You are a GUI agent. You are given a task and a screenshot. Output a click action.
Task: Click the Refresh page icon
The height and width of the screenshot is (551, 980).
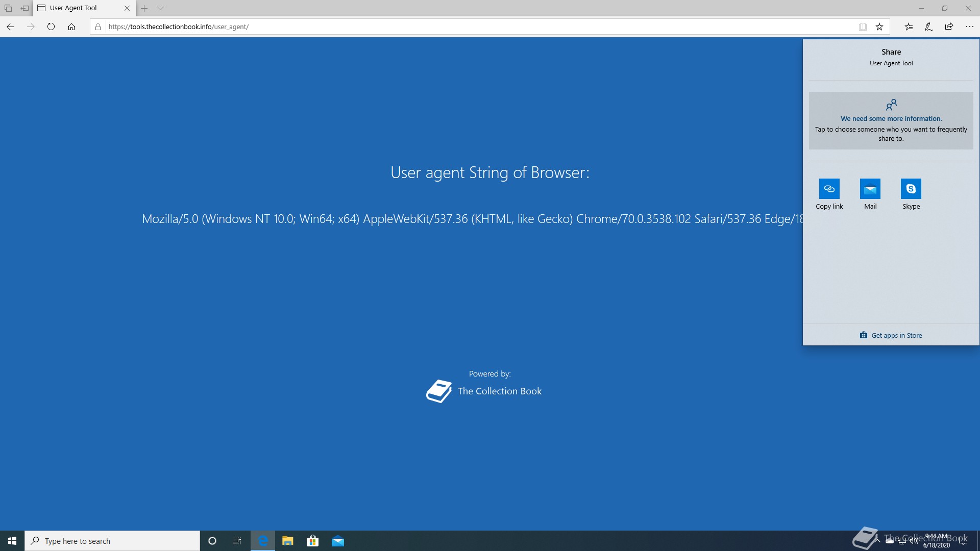pos(51,27)
